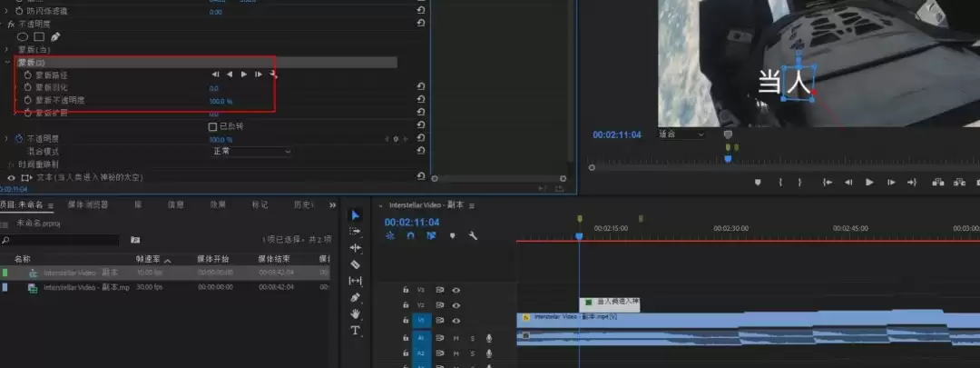Add marker using timeline marker button

pos(453,236)
